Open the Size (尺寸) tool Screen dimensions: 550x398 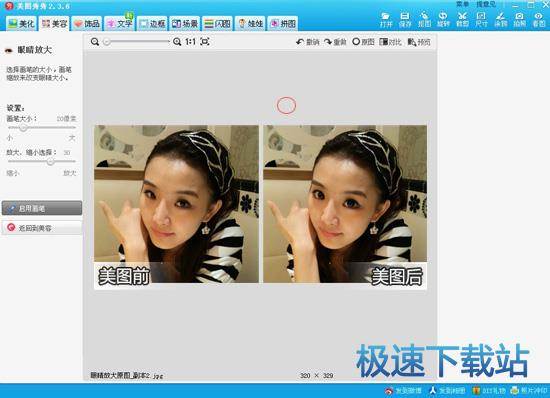click(x=481, y=20)
